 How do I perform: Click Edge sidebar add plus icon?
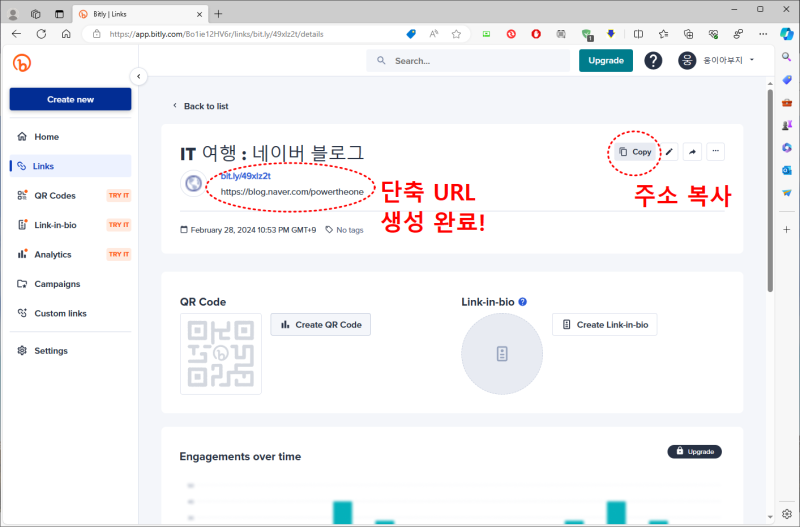click(x=787, y=230)
